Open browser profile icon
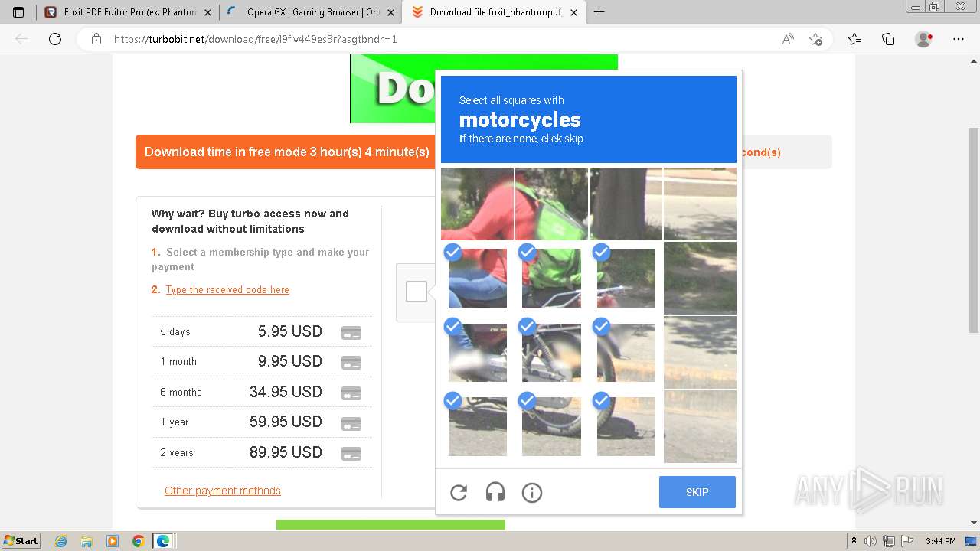This screenshot has height=551, width=980. [x=924, y=39]
